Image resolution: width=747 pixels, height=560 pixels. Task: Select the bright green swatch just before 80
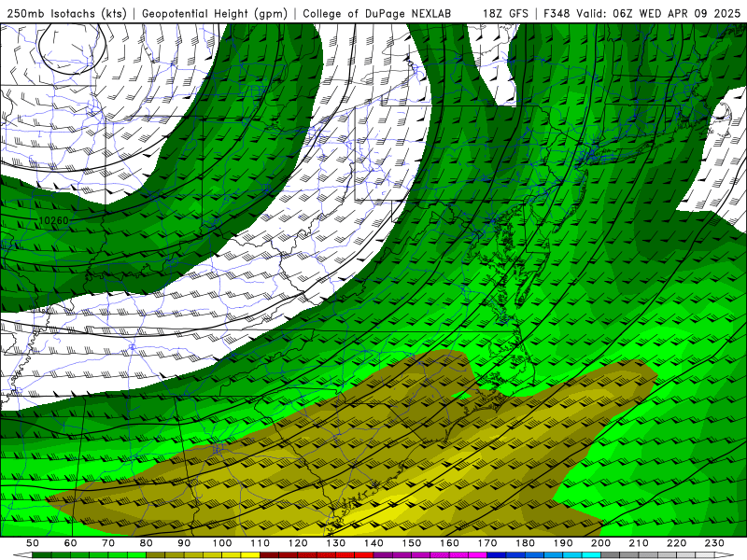tap(136, 555)
